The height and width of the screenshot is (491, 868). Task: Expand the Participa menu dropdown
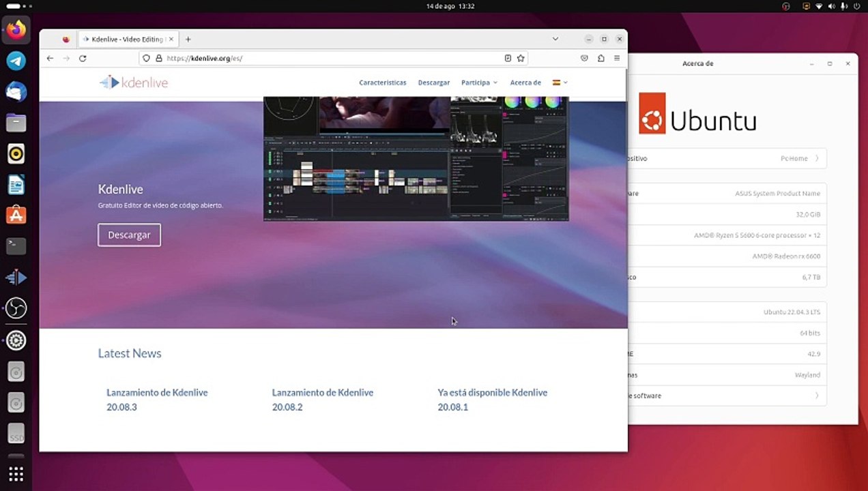[x=479, y=83]
